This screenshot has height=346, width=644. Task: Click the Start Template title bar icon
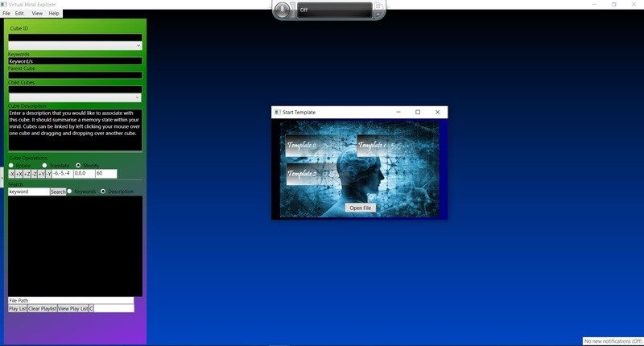tap(278, 112)
